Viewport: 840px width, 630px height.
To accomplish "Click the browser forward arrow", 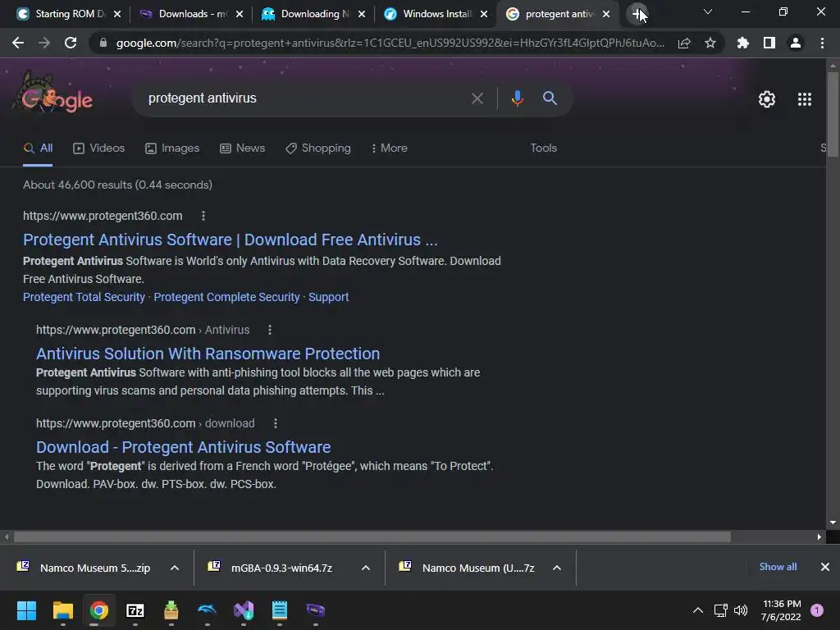I will (44, 43).
